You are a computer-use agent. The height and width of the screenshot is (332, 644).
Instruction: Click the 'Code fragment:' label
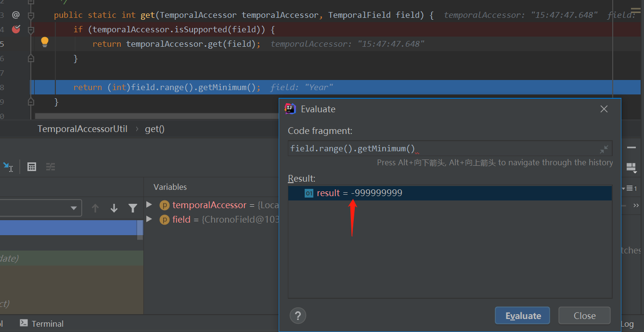[320, 131]
